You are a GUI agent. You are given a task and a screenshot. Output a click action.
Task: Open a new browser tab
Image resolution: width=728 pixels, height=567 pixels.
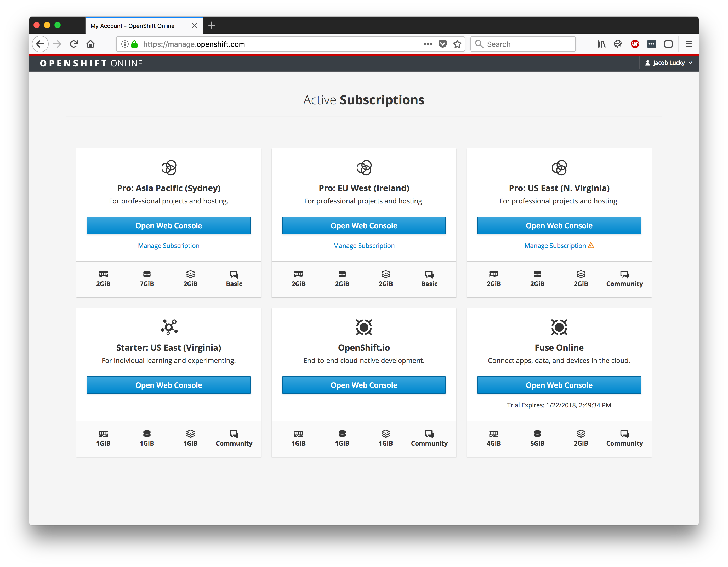pyautogui.click(x=212, y=25)
